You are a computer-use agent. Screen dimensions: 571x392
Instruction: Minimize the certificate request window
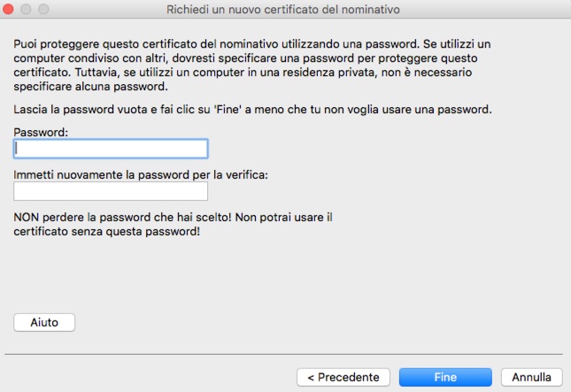(x=27, y=9)
